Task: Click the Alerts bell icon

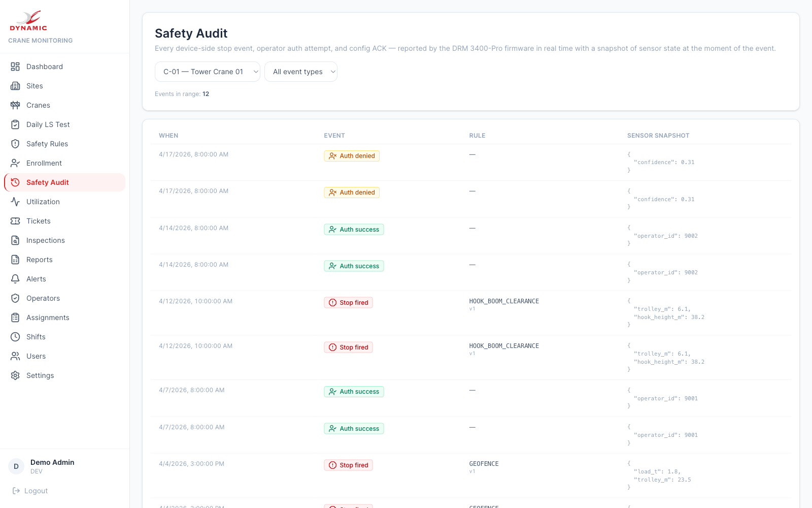Action: pyautogui.click(x=16, y=279)
